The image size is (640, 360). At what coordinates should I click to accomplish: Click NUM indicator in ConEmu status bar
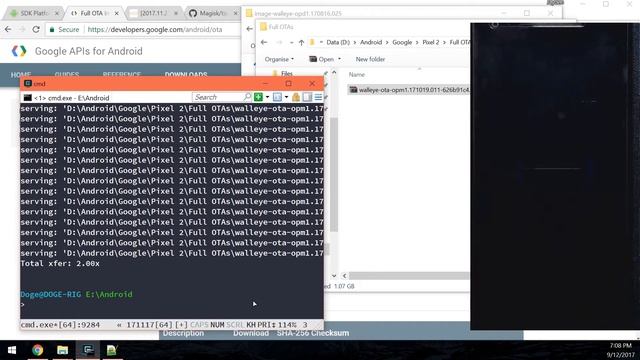(x=217, y=325)
